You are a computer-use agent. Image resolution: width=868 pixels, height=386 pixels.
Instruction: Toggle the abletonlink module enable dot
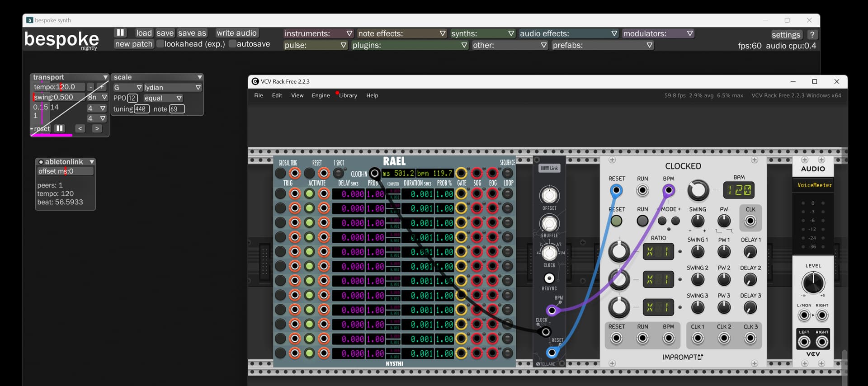41,162
